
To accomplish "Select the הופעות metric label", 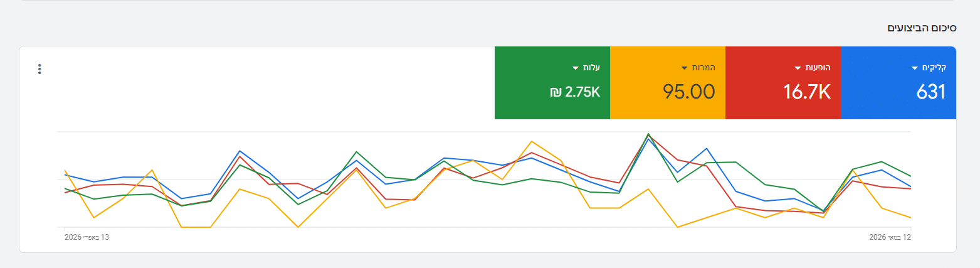I will [818, 68].
